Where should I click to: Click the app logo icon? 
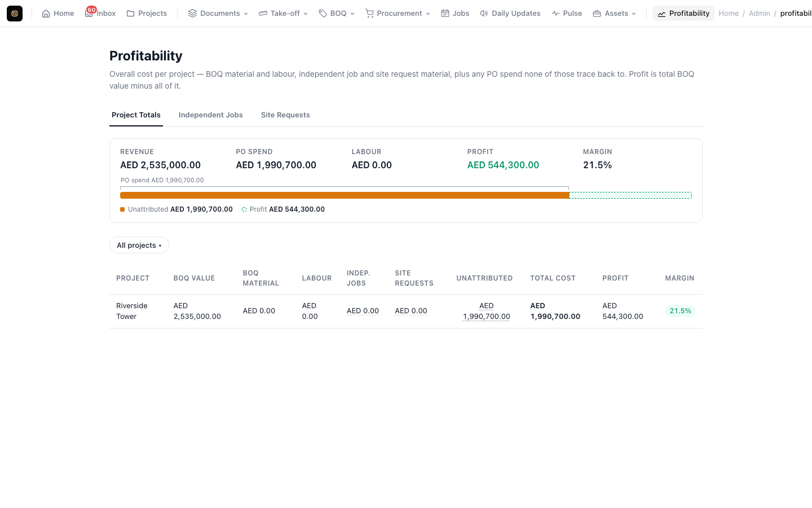pyautogui.click(x=15, y=14)
